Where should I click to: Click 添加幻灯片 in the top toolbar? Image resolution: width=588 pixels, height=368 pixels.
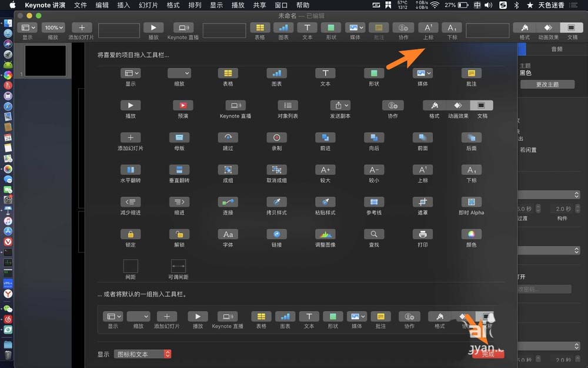(x=81, y=28)
